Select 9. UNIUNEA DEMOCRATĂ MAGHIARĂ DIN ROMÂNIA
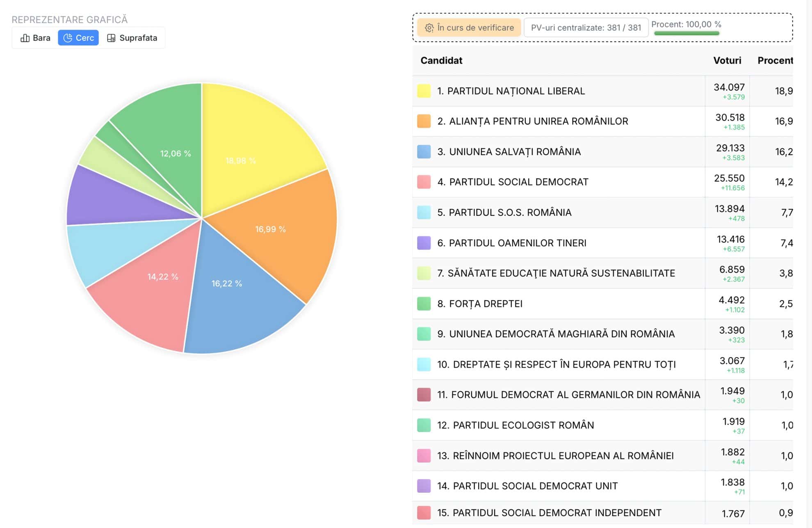This screenshot has width=812, height=528. pos(602,334)
